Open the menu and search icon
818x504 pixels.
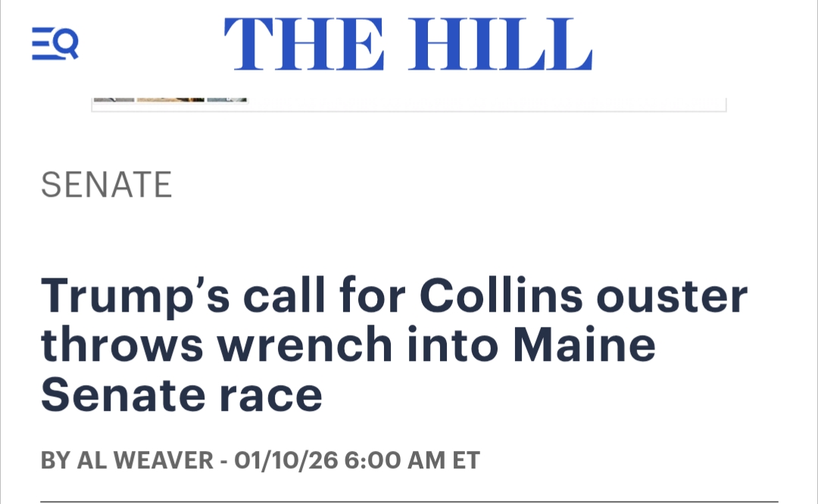pos(55,43)
